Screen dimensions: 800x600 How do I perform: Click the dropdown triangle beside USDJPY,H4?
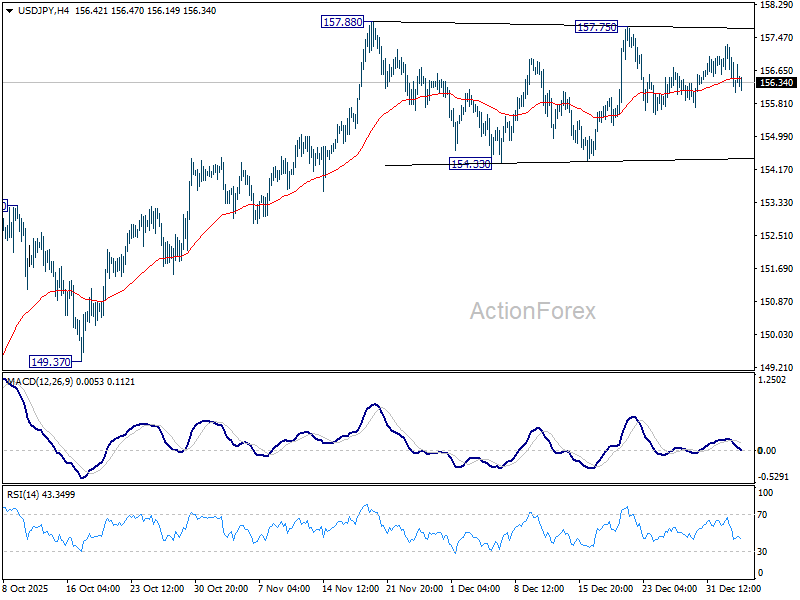coord(9,11)
